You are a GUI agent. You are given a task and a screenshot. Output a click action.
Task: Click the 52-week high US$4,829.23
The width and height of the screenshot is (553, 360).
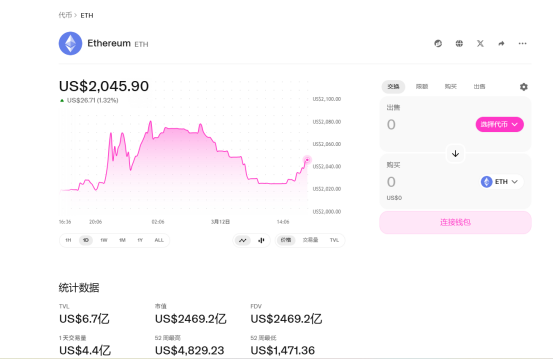pos(189,350)
